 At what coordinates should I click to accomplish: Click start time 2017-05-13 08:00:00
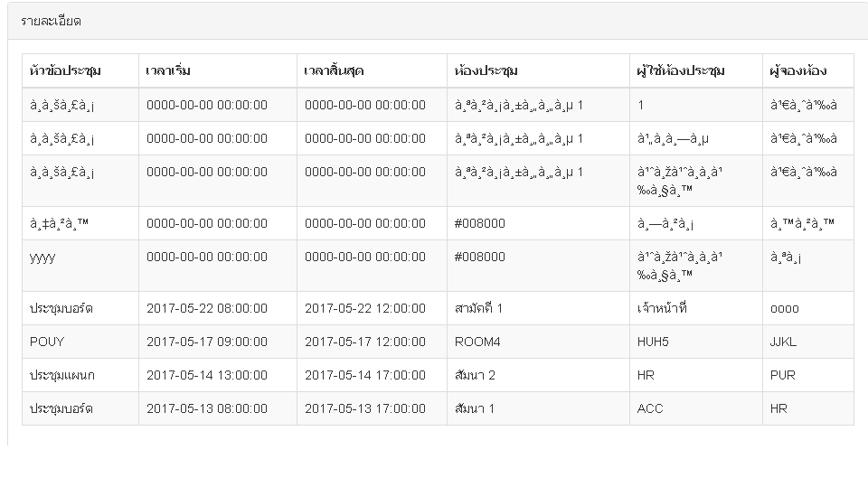[207, 408]
